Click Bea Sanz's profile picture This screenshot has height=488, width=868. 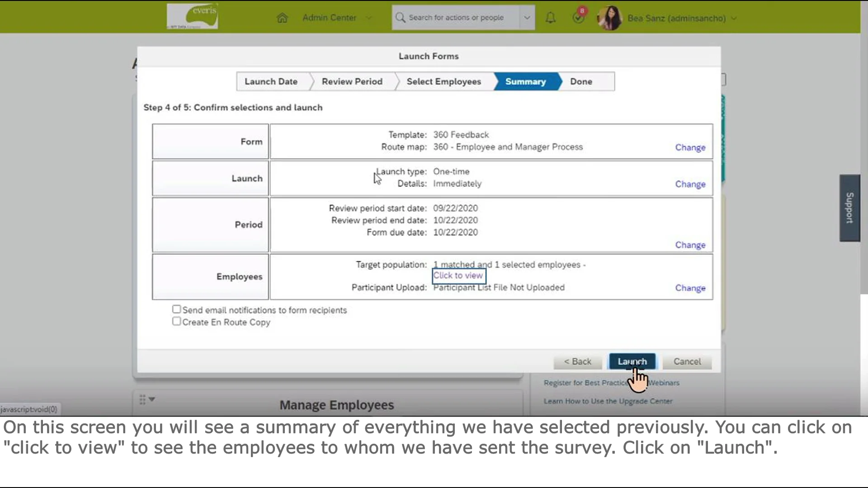point(609,18)
